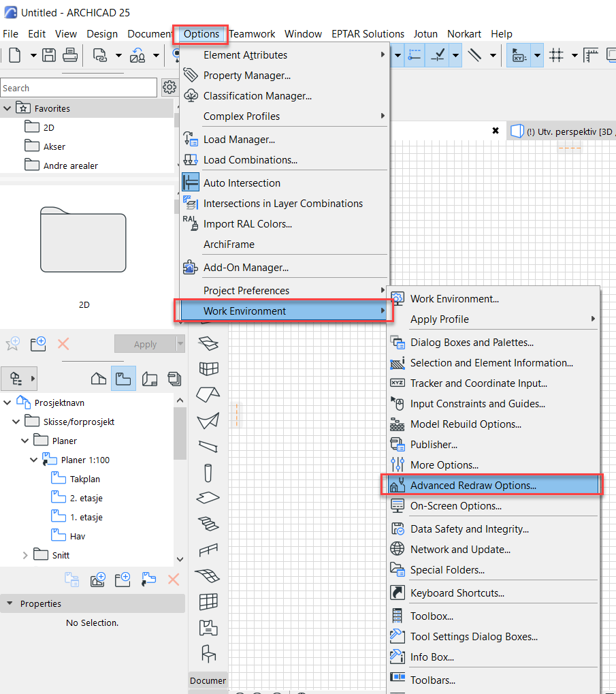Image resolution: width=616 pixels, height=694 pixels.
Task: Select the Stair tool in toolbox
Action: 208,524
